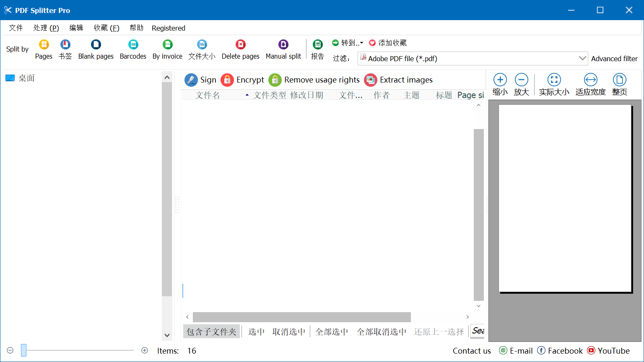Click the 标题 column header
Viewport: 644px width, 362px height.
tap(444, 95)
